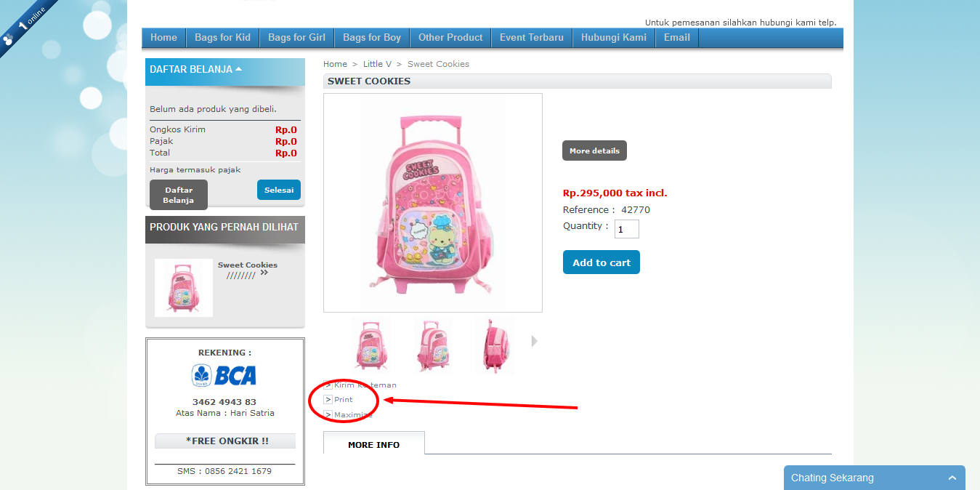Add the Sweet Cookies bag to cart
Image resolution: width=980 pixels, height=490 pixels.
(602, 262)
